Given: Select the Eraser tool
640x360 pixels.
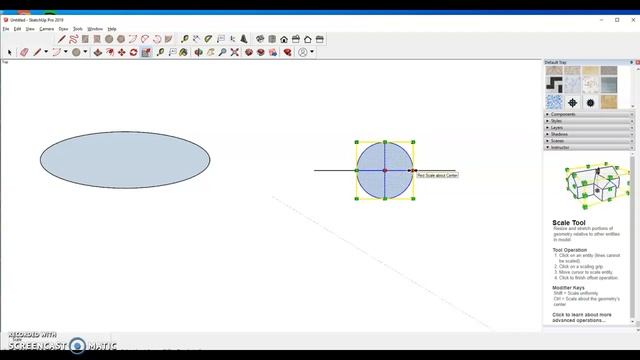Looking at the screenshot, I should [x=24, y=52].
